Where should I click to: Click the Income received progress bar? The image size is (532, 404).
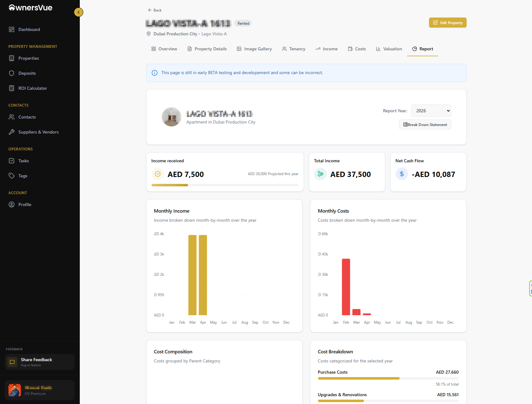point(225,185)
